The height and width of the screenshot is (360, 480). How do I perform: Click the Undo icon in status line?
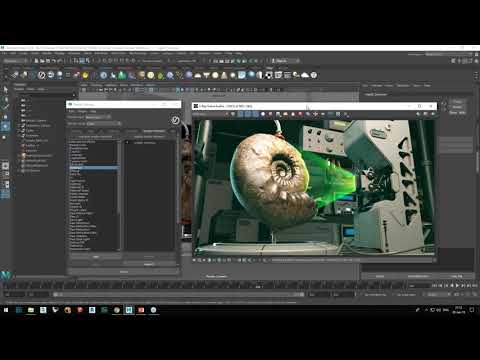54,61
